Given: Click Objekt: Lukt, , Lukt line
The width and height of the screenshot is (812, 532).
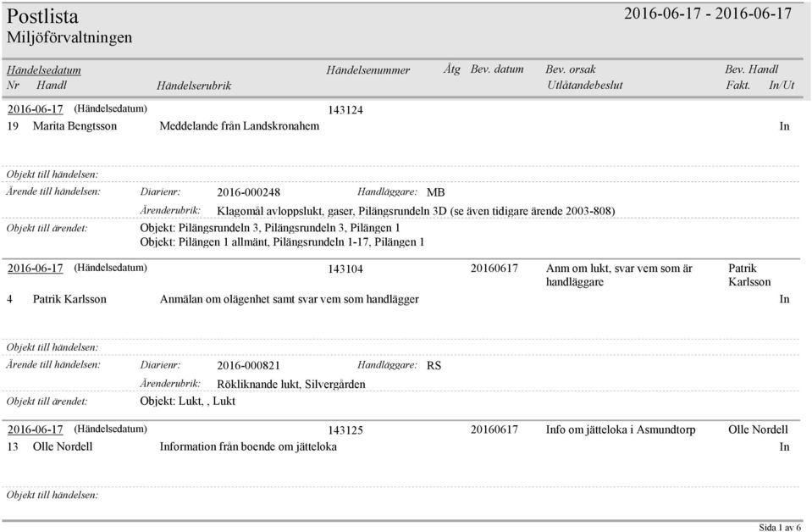Looking at the screenshot, I should click(x=187, y=401).
